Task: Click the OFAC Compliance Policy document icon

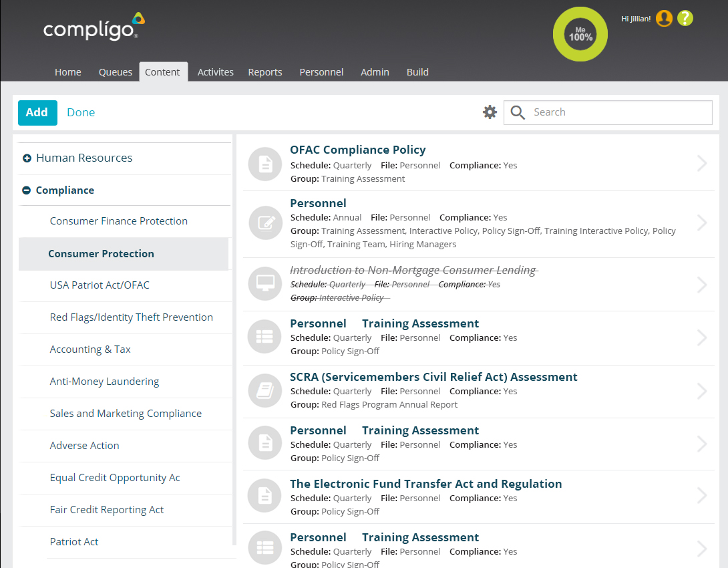Action: 265,164
